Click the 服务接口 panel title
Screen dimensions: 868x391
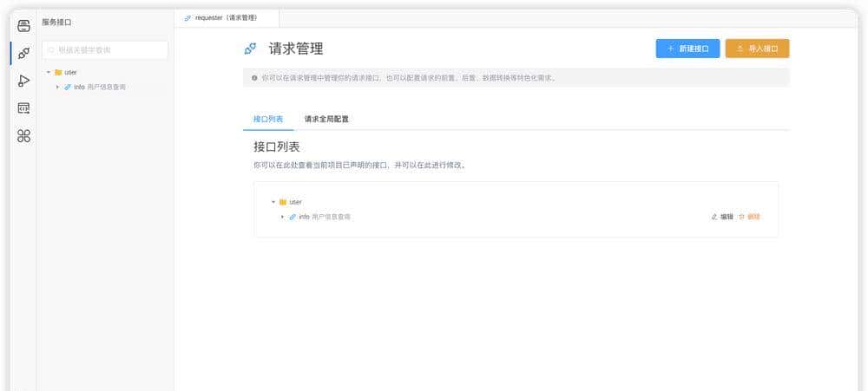[x=56, y=23]
